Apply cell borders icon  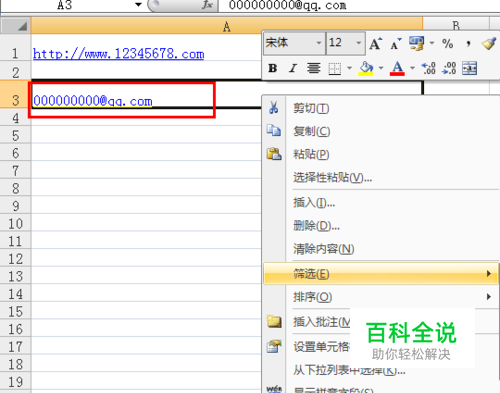point(335,69)
